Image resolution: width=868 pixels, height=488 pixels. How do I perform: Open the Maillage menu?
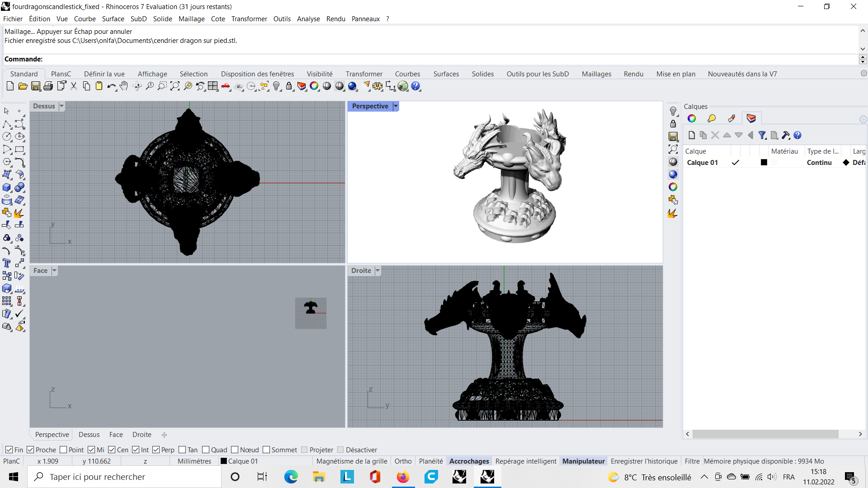(191, 19)
